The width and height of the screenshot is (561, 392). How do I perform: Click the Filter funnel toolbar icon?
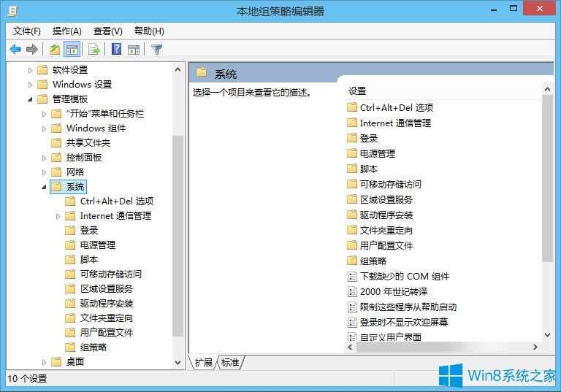[156, 50]
